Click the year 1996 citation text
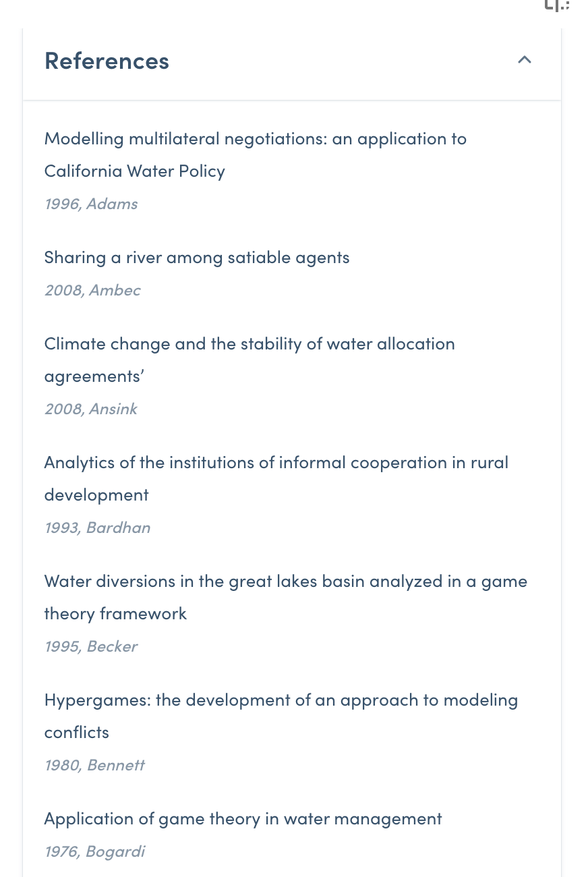 [x=61, y=204]
